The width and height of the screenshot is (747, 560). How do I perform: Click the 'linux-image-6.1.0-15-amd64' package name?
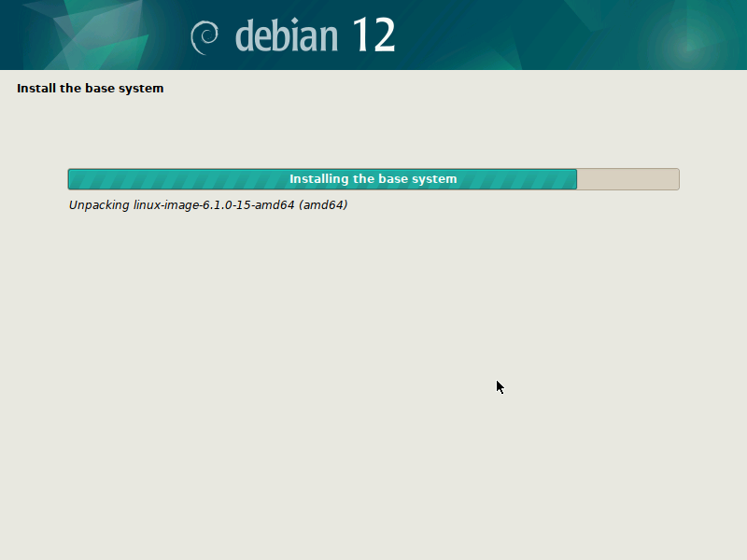215,204
